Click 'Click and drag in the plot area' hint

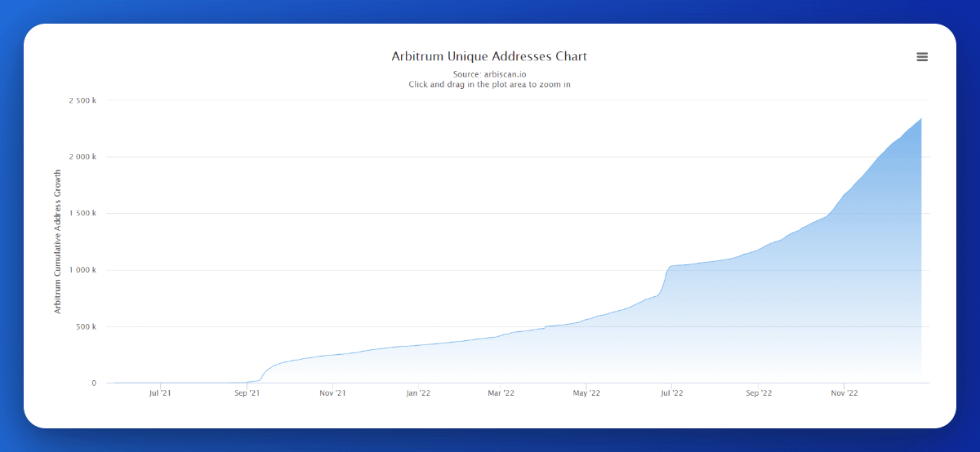[x=489, y=84]
